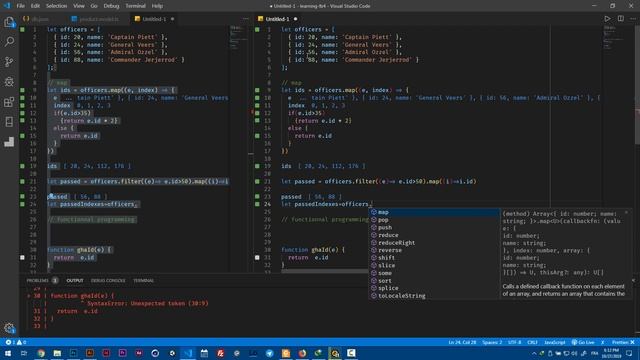Viewport: 640px width, 360px height.
Task: Click the bottommost square activity bar icon
Action: pos(9,142)
